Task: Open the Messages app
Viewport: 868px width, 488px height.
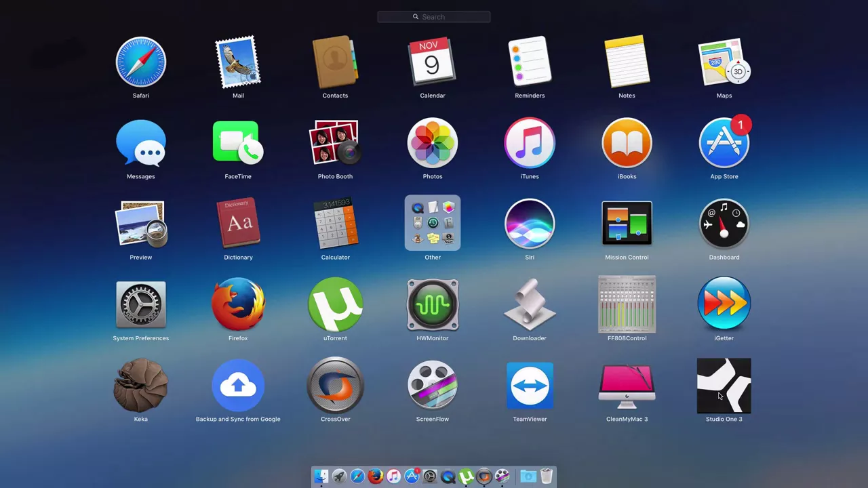Action: 140,144
